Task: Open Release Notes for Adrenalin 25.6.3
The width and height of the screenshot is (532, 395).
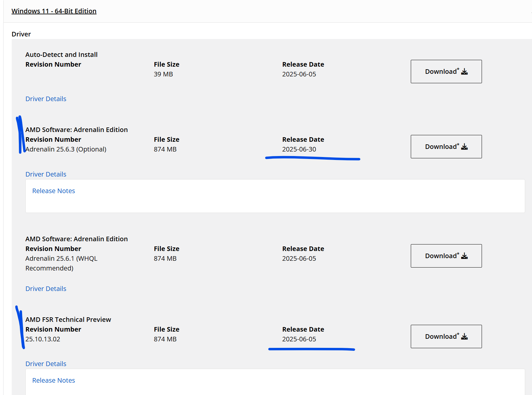Action: 54,191
